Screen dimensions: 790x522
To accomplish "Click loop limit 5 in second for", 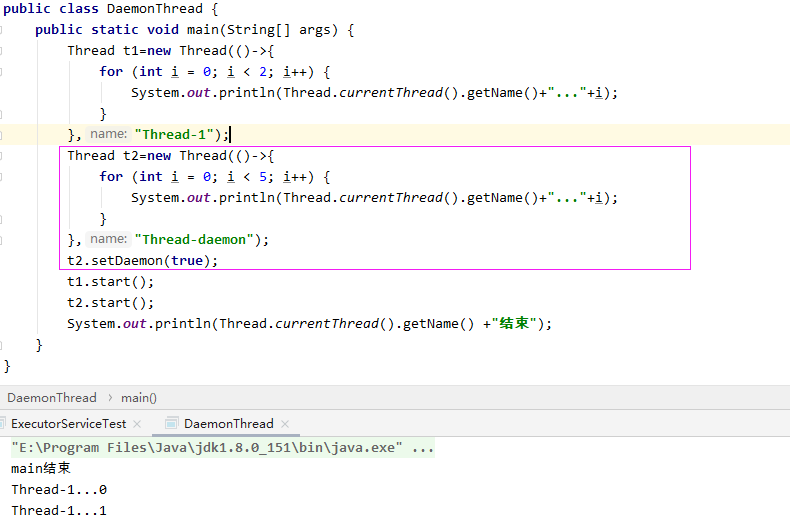I will click(263, 177).
